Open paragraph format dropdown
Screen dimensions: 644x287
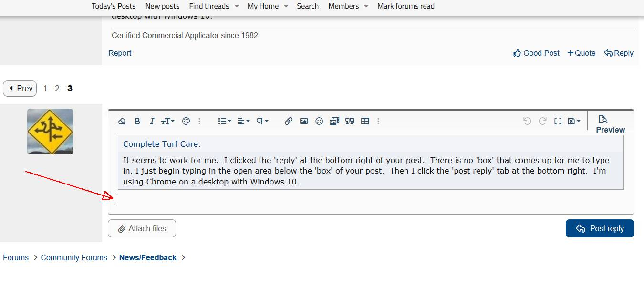262,121
